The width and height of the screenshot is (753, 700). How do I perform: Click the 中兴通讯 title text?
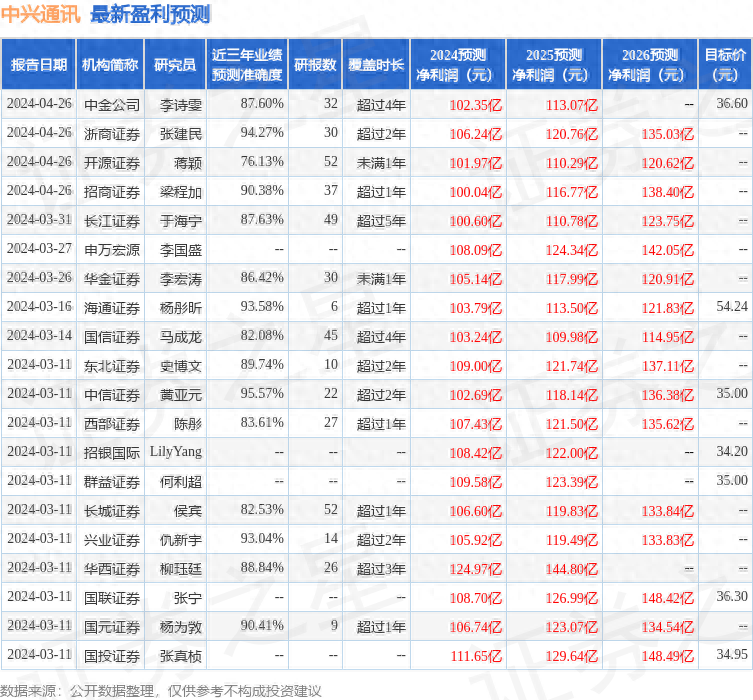point(40,14)
